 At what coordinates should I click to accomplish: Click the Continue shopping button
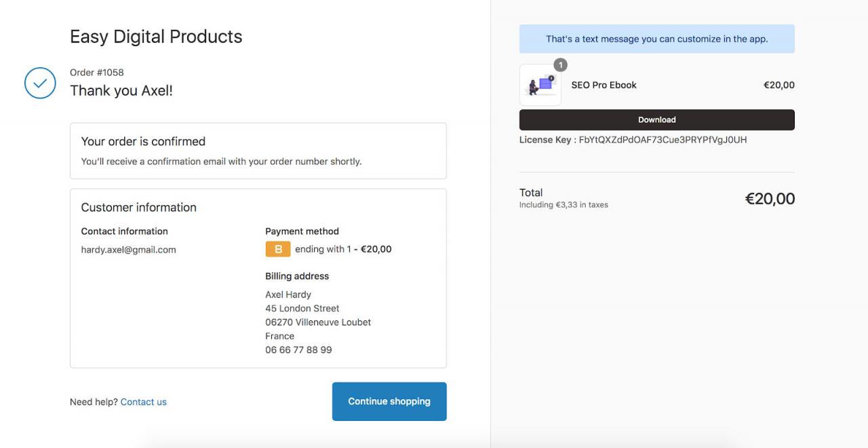(389, 401)
